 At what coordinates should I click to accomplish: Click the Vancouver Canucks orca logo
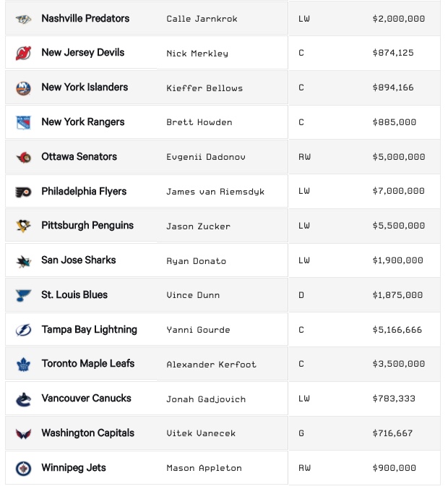23,400
